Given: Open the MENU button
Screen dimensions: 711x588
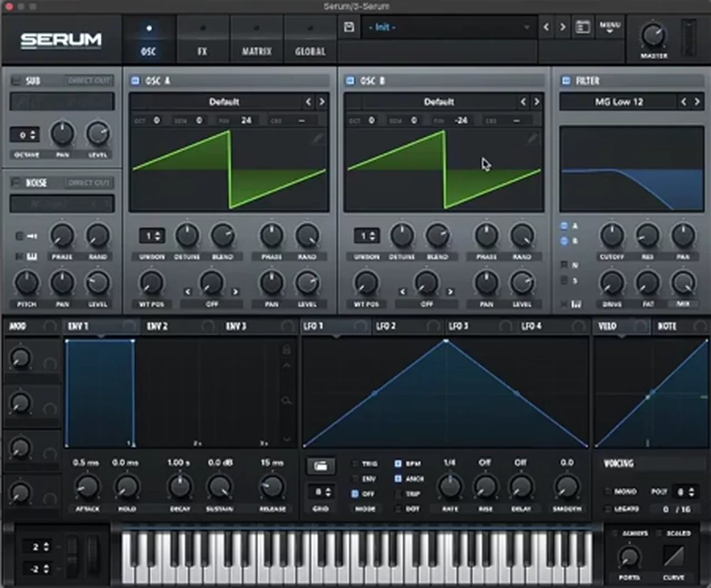Looking at the screenshot, I should pos(609,27).
